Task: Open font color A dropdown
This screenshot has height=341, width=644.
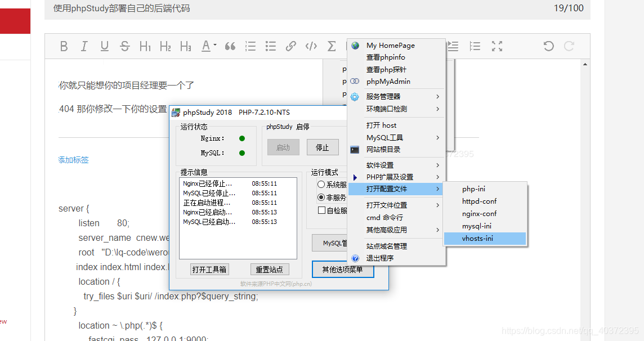Action: coord(209,46)
